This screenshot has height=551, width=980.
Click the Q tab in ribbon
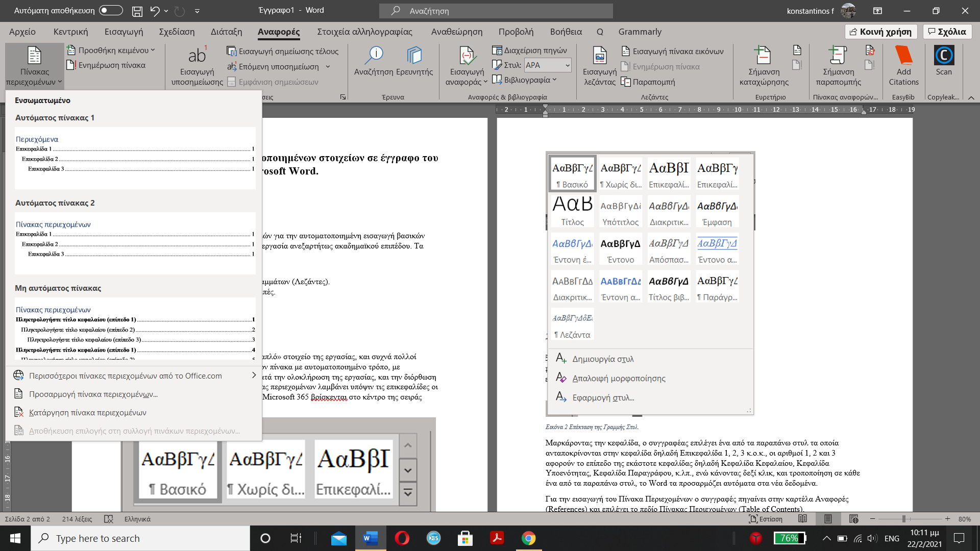coord(600,32)
